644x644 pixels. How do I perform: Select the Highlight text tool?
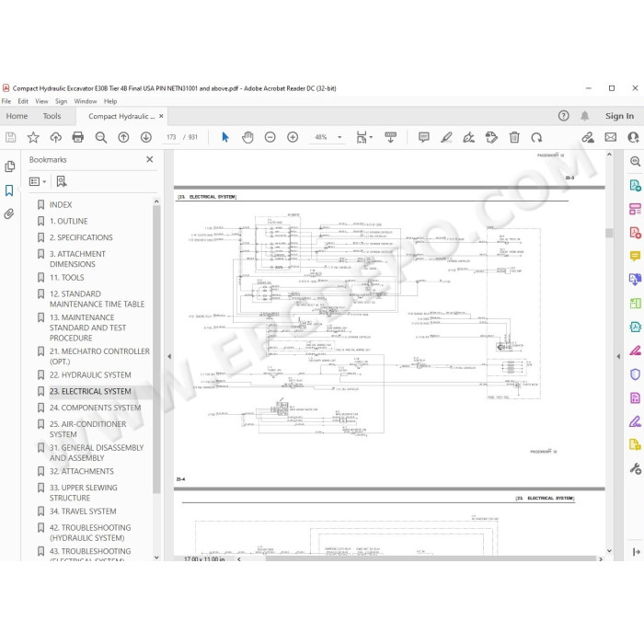click(x=446, y=137)
